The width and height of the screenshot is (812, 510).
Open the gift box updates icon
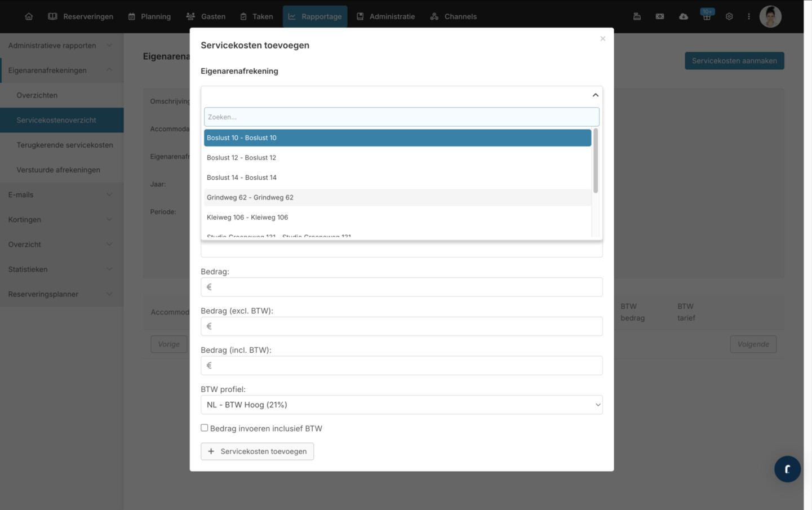tap(707, 16)
